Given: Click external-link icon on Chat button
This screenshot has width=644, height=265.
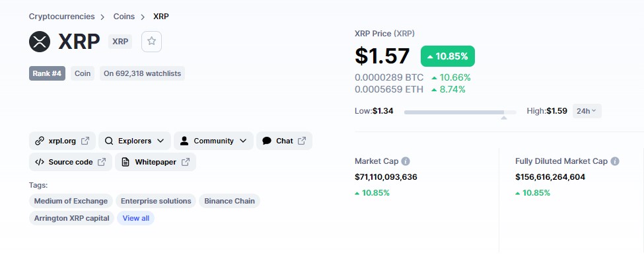Looking at the screenshot, I should (x=302, y=141).
